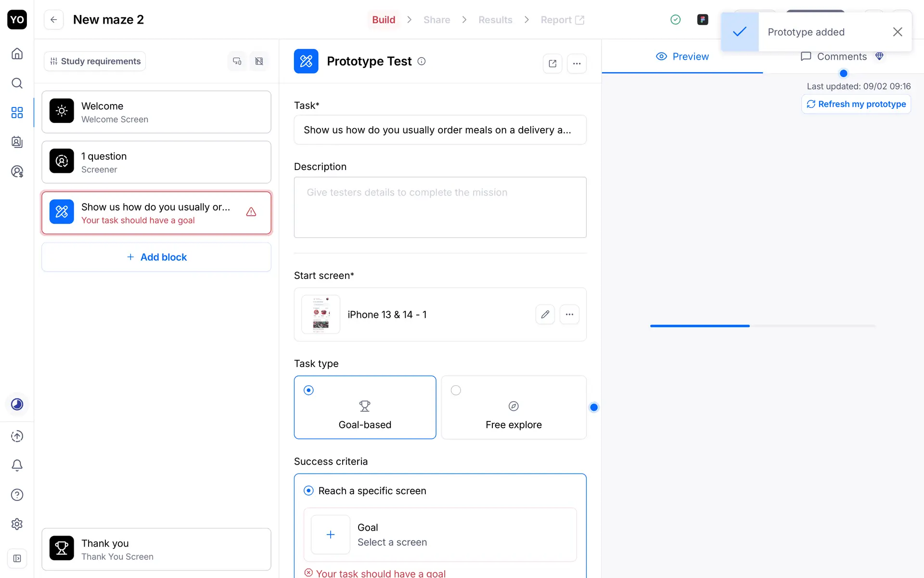Image resolution: width=924 pixels, height=578 pixels.
Task: Select the Free explore task type
Action: [x=513, y=407]
